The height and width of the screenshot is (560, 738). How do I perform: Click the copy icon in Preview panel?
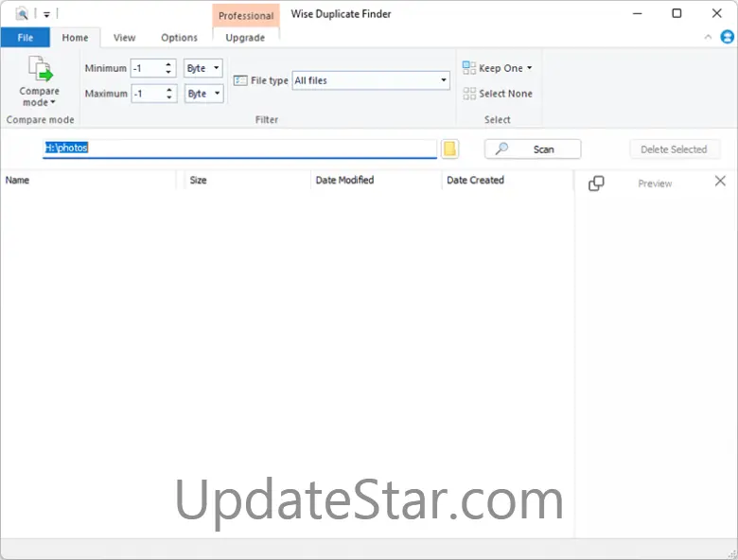coord(596,184)
